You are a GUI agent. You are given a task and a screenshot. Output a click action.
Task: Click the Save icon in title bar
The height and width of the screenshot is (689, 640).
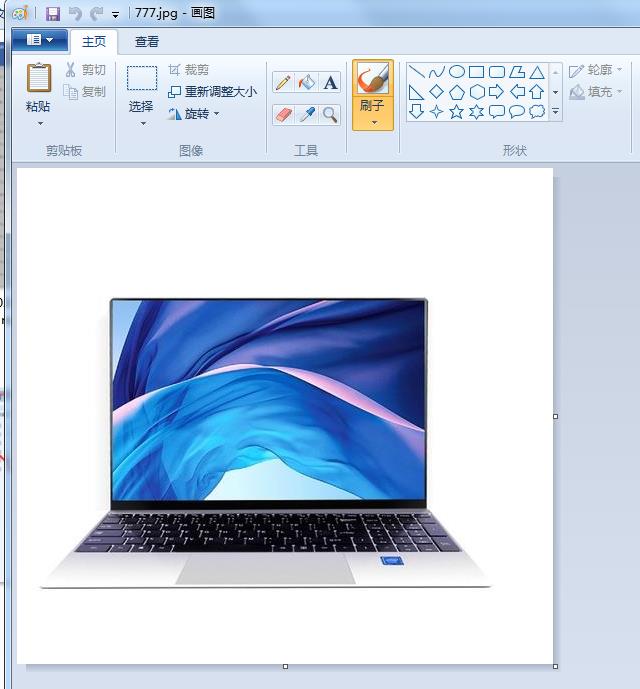pyautogui.click(x=53, y=14)
